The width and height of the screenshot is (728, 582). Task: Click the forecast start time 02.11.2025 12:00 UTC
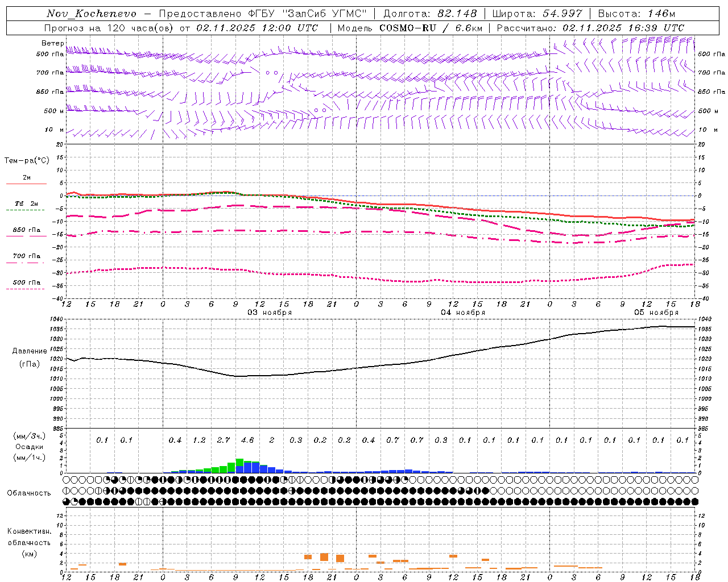(x=257, y=28)
